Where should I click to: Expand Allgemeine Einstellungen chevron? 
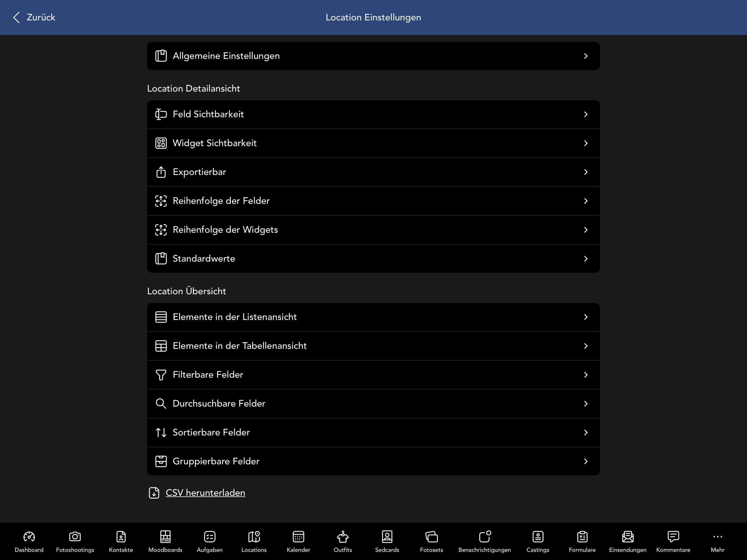click(586, 56)
